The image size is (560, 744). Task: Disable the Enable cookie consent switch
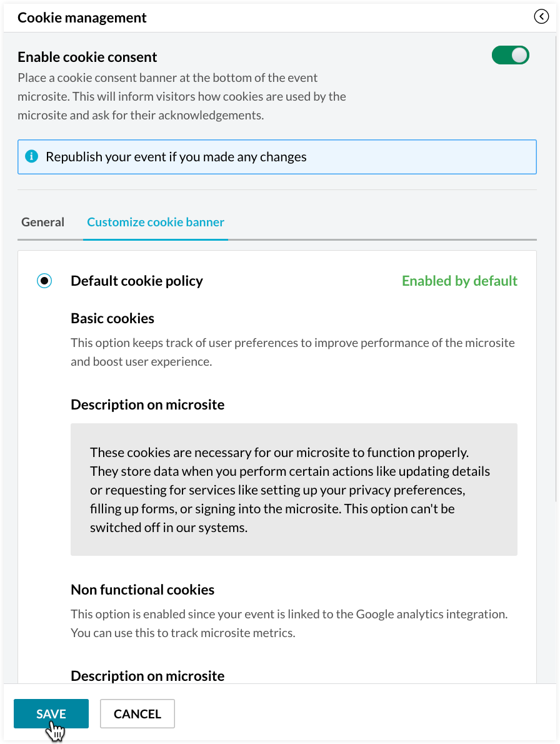tap(510, 56)
